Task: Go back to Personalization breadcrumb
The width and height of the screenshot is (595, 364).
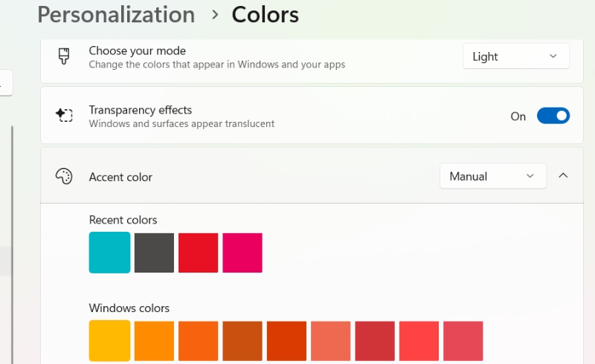Action: coord(116,14)
